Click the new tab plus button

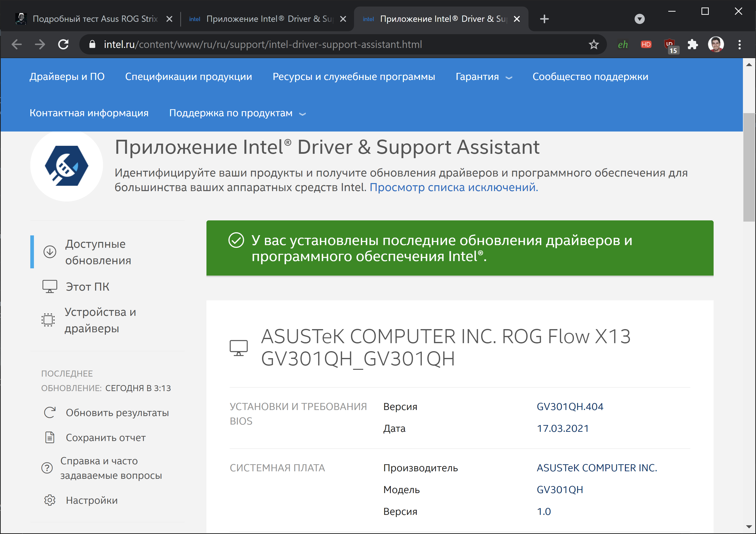(544, 19)
